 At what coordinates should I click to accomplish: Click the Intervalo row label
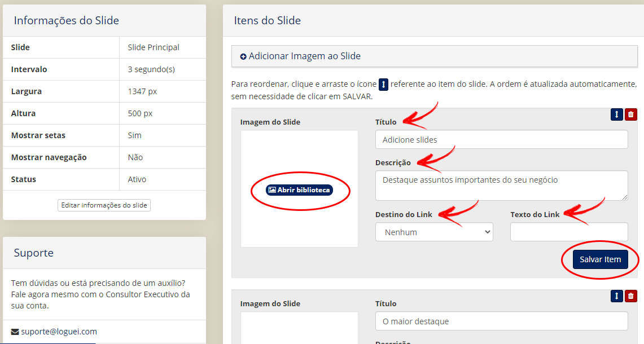pos(29,69)
